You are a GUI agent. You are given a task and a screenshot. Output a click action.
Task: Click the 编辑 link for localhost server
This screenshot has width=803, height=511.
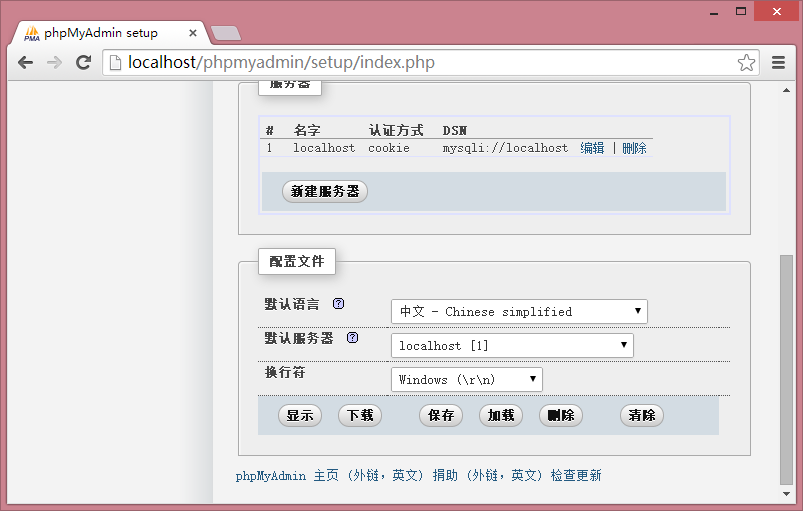click(x=592, y=148)
